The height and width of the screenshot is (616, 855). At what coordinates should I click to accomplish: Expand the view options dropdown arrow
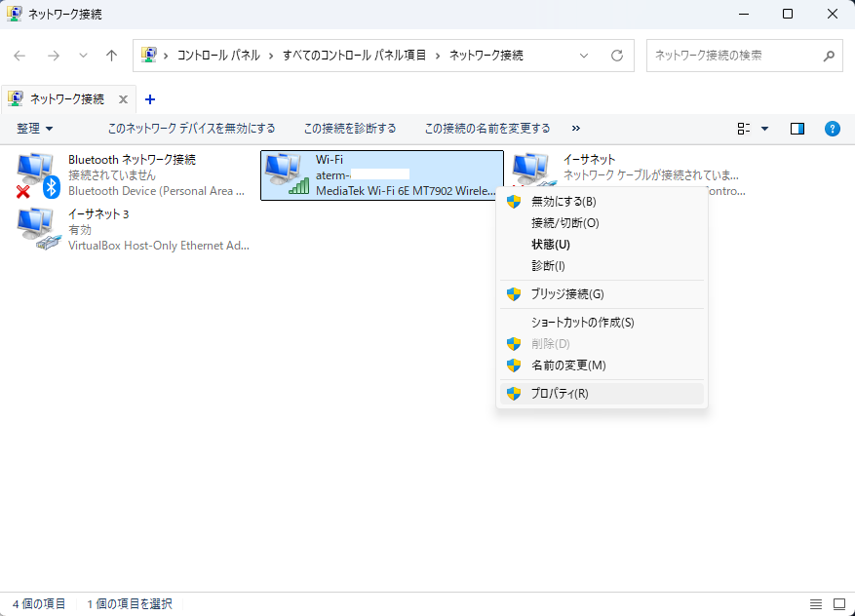[x=764, y=129]
